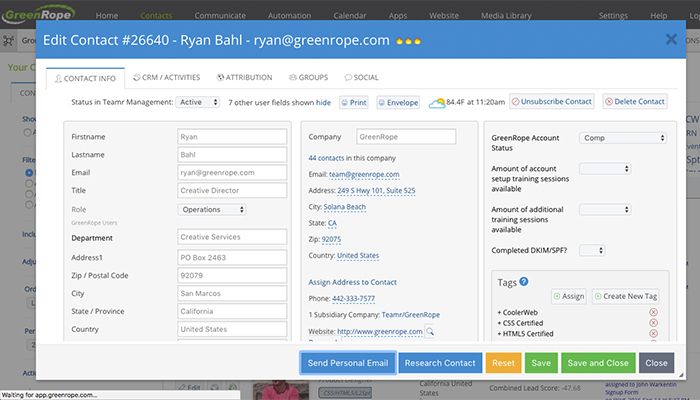Click Send Personal Email button

pyautogui.click(x=347, y=363)
